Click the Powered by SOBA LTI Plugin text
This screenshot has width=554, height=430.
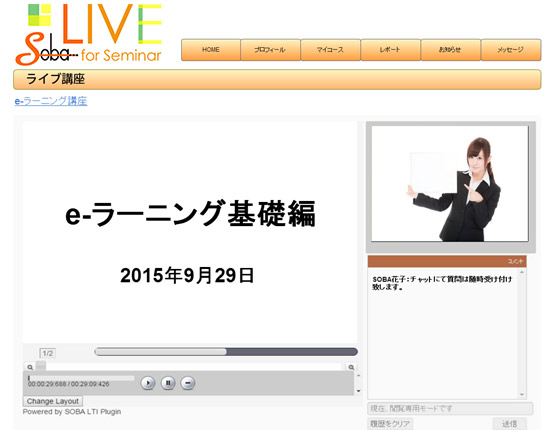(72, 412)
